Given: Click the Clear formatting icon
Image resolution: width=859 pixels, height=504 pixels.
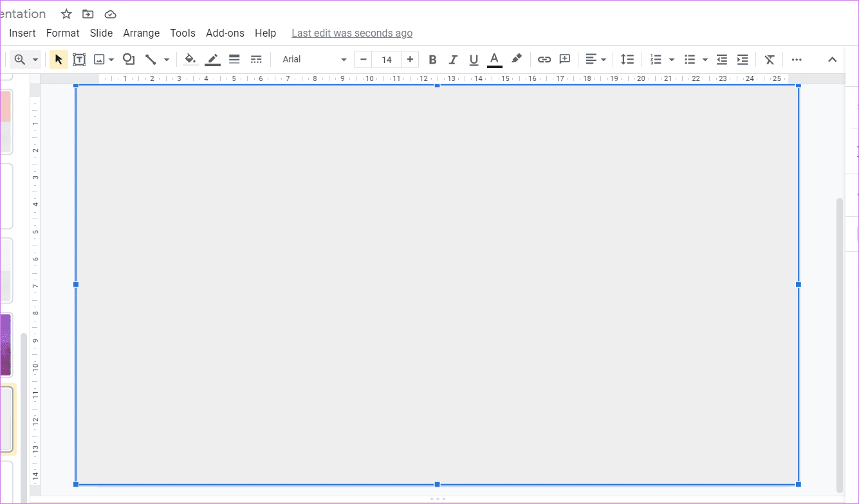Looking at the screenshot, I should [x=770, y=60].
